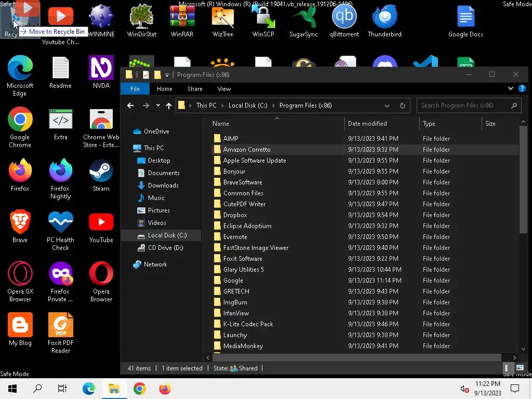The height and width of the screenshot is (399, 532).
Task: Select the Firefox desktop icon
Action: tap(20, 176)
